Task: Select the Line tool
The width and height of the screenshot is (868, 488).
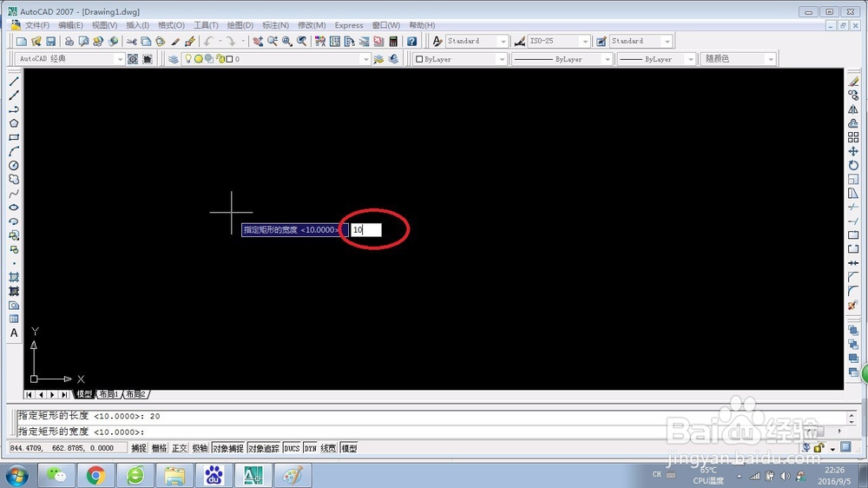Action: click(x=14, y=82)
